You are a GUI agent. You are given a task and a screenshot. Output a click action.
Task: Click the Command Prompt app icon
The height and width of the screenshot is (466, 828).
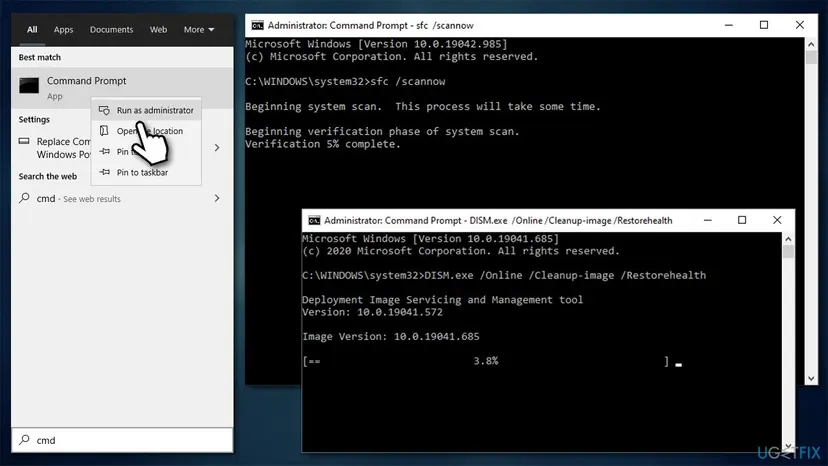(29, 85)
